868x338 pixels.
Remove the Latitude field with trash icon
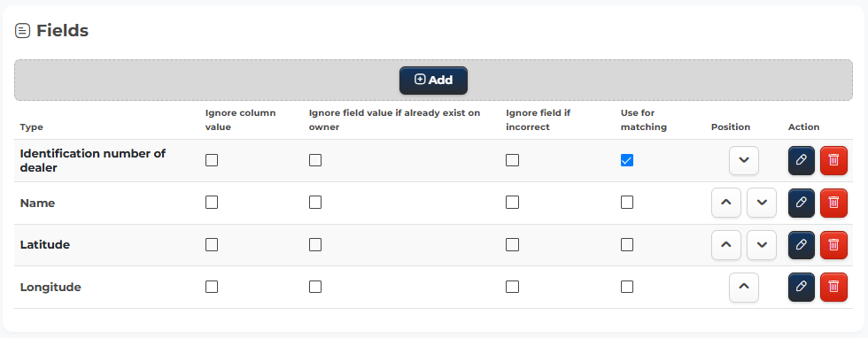833,245
